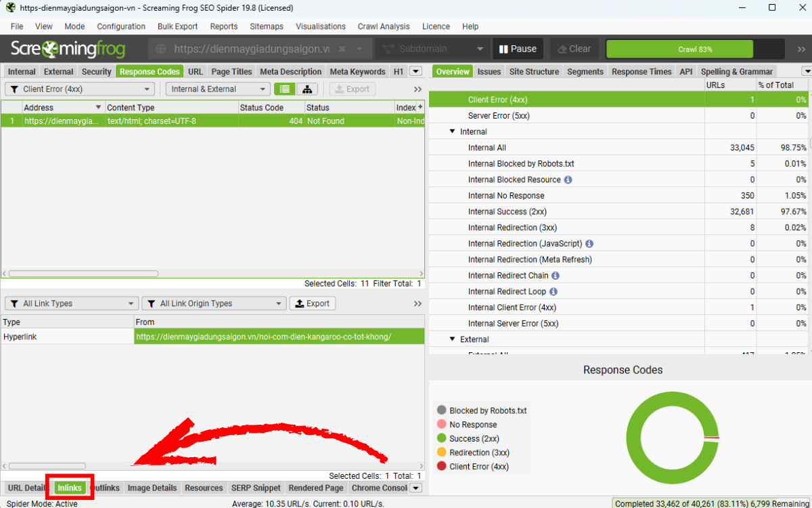Viewport: 812px width, 508px height.
Task: Export the inlinks list
Action: [313, 303]
